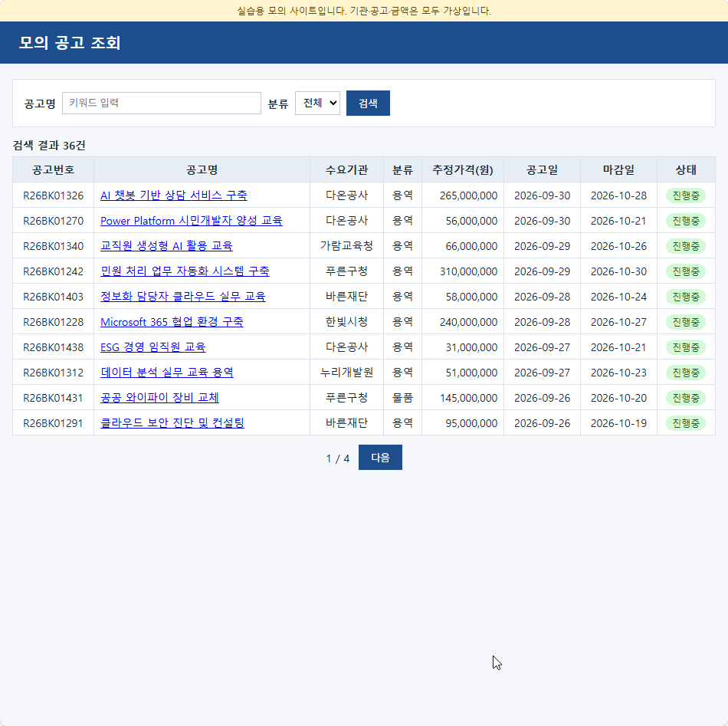
Task: Click the 공고명 keyword input field
Action: pyautogui.click(x=162, y=103)
